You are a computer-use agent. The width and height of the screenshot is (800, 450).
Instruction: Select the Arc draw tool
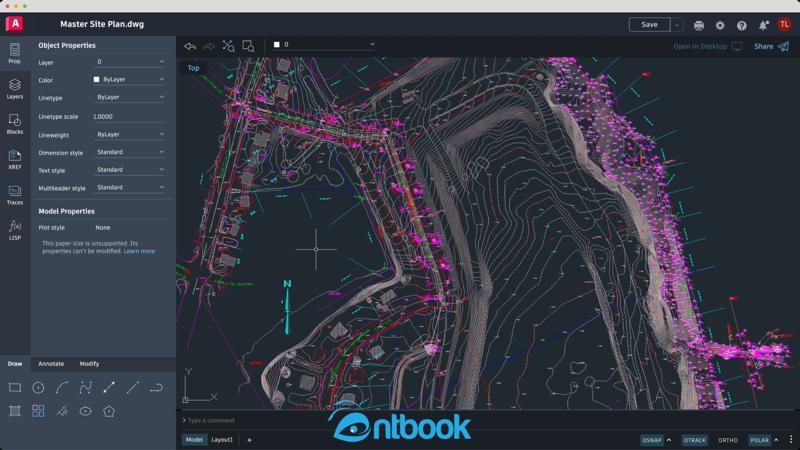(x=62, y=388)
